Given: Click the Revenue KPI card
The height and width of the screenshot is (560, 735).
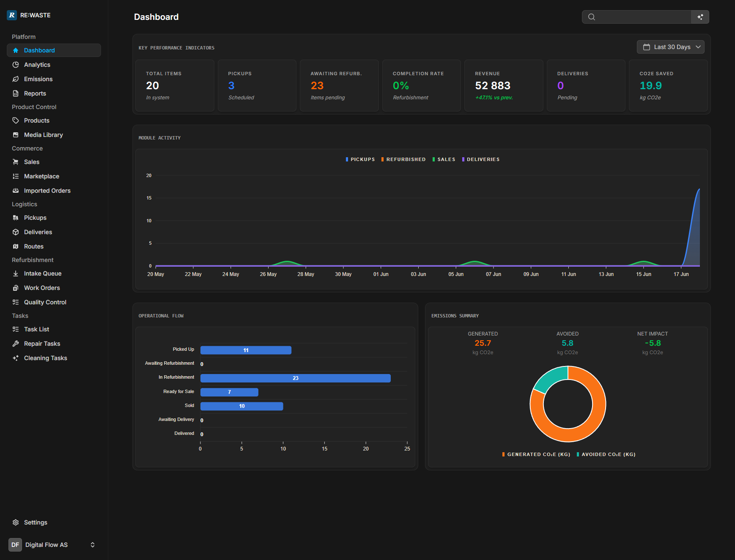Looking at the screenshot, I should 504,85.
